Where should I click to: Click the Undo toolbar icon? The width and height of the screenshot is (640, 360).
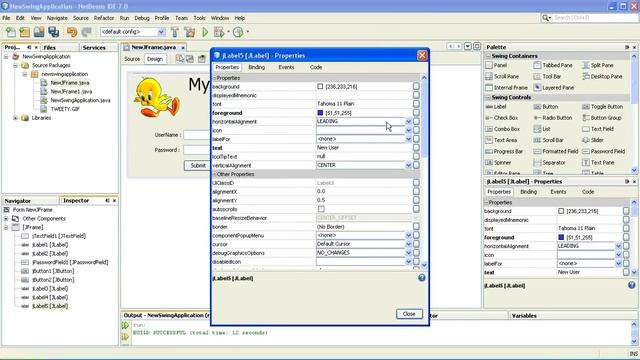[72, 32]
